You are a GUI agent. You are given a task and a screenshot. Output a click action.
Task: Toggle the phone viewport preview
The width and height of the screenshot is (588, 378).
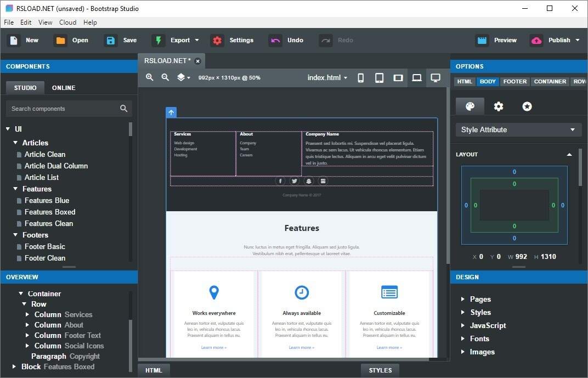(360, 77)
